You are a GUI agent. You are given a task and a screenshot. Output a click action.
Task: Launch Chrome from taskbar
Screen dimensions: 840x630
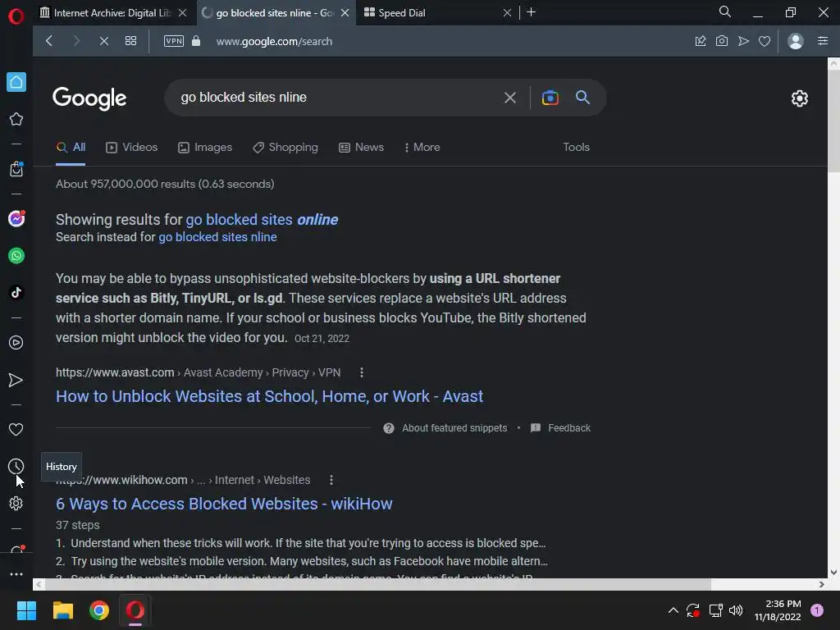tap(99, 610)
